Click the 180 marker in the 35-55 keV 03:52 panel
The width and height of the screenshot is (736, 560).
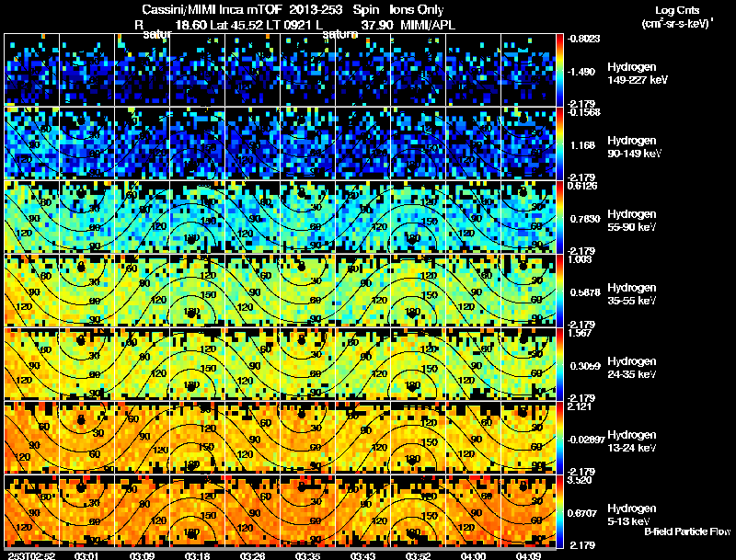click(x=412, y=312)
